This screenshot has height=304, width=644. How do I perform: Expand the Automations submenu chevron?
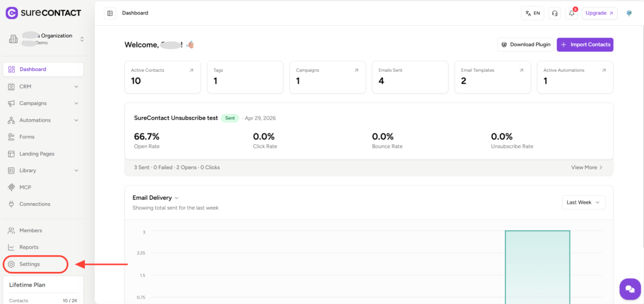coord(76,120)
